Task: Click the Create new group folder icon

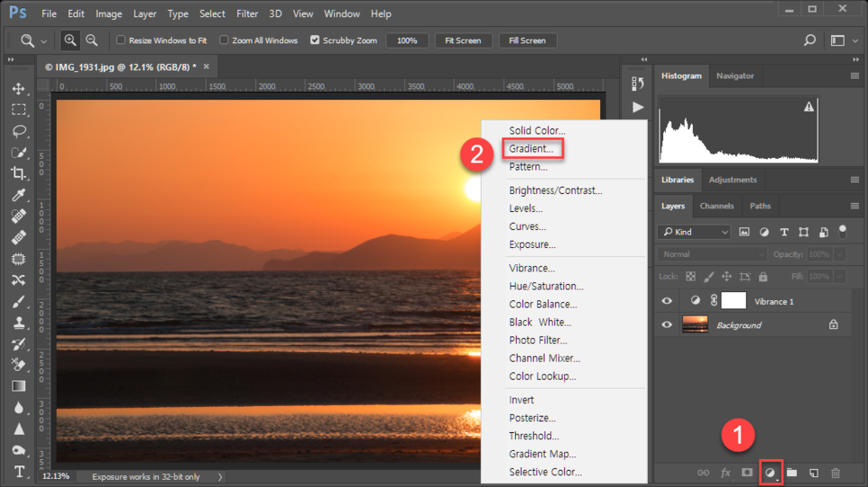Action: tap(792, 473)
